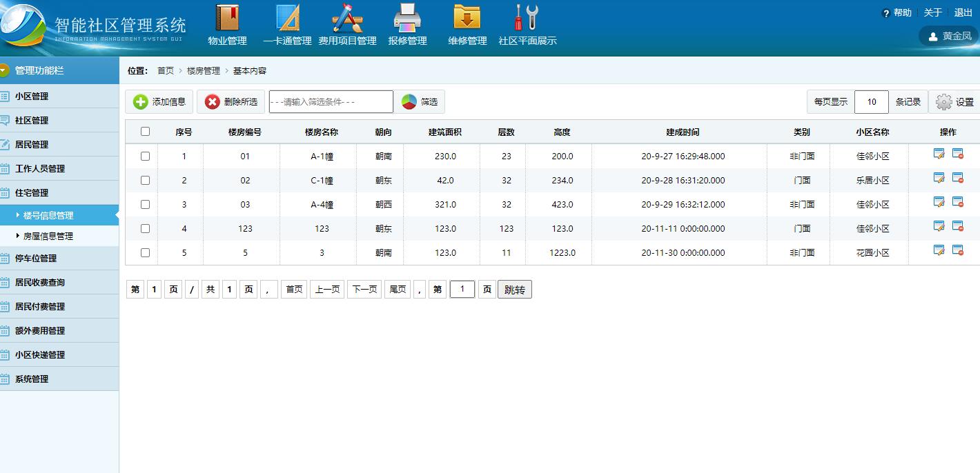
Task: Check the checkbox for row A-4幢
Action: tap(145, 205)
